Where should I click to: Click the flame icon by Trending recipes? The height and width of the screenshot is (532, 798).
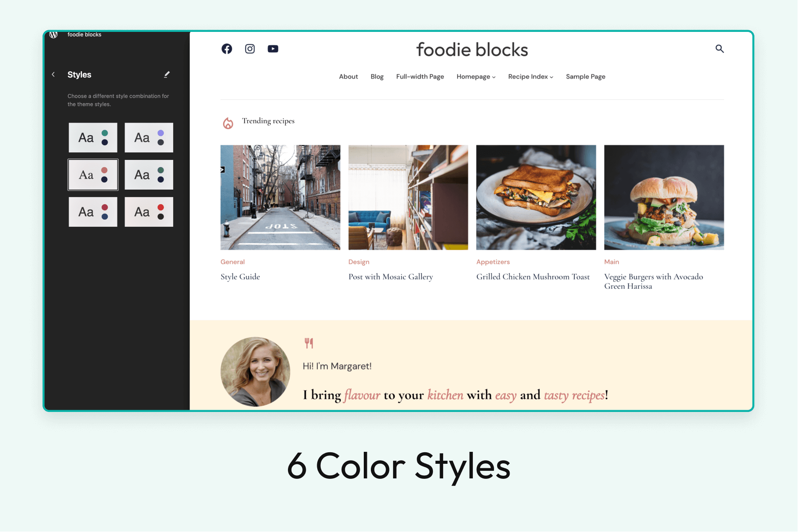pyautogui.click(x=228, y=123)
